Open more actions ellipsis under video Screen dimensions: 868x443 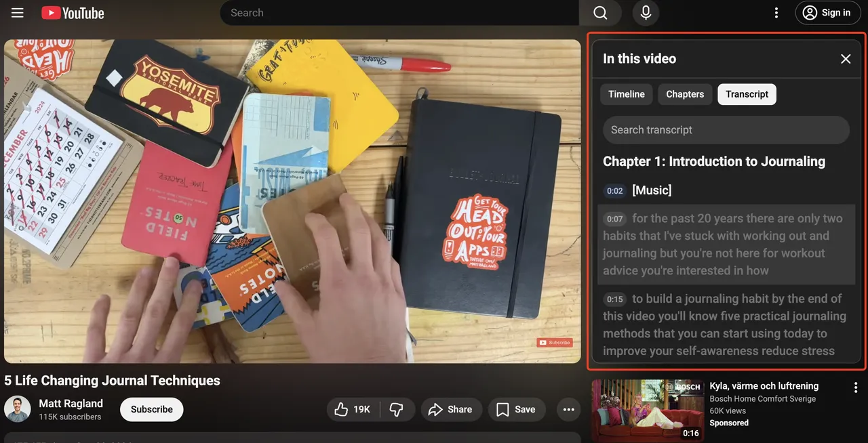[568, 409]
